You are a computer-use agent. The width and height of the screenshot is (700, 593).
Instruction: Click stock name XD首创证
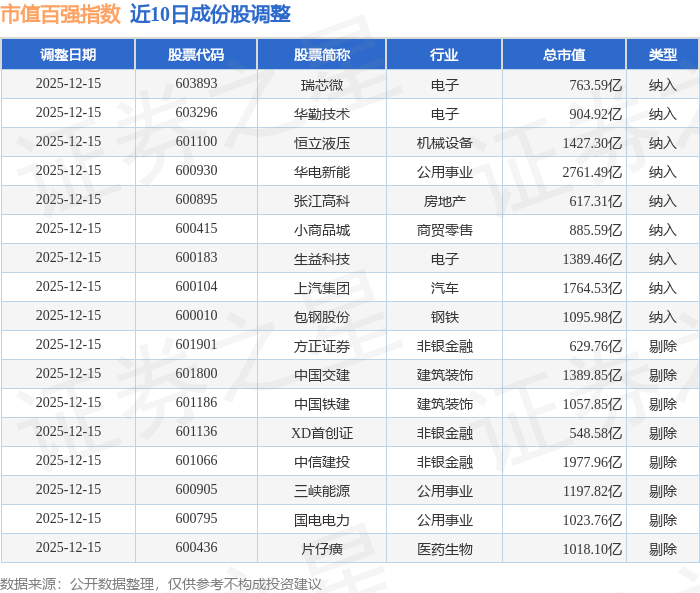point(321,433)
